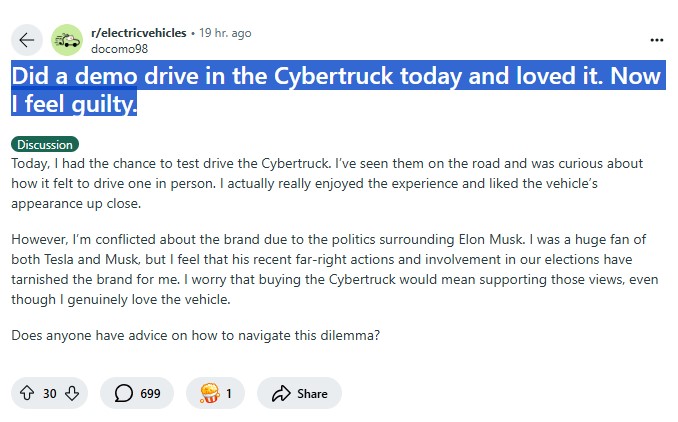Click the vote score 30
The width and height of the screenshot is (678, 422).
pyautogui.click(x=49, y=393)
